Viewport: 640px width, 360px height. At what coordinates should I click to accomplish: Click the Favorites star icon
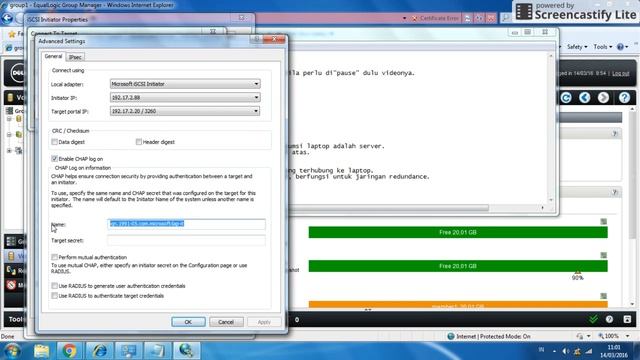coord(12,34)
